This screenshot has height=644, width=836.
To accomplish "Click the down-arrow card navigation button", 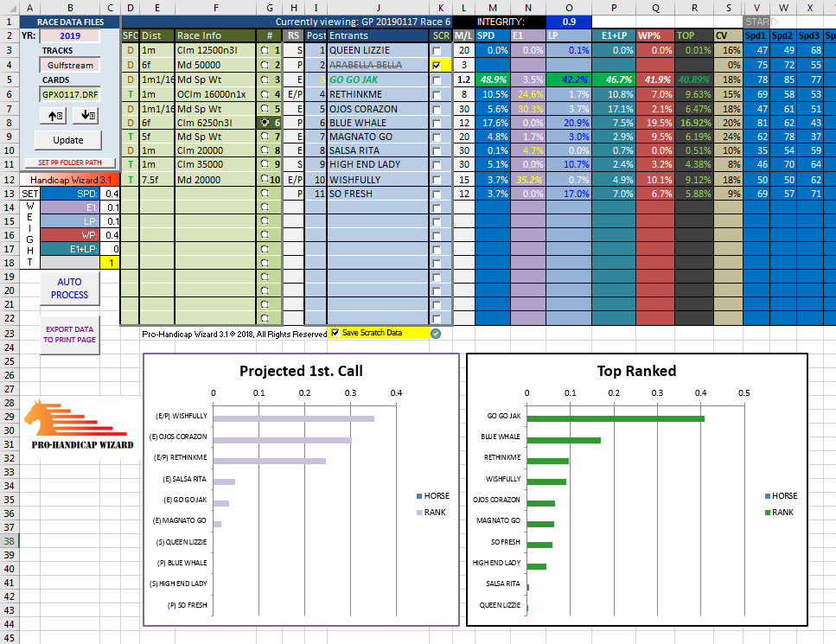I will [87, 115].
